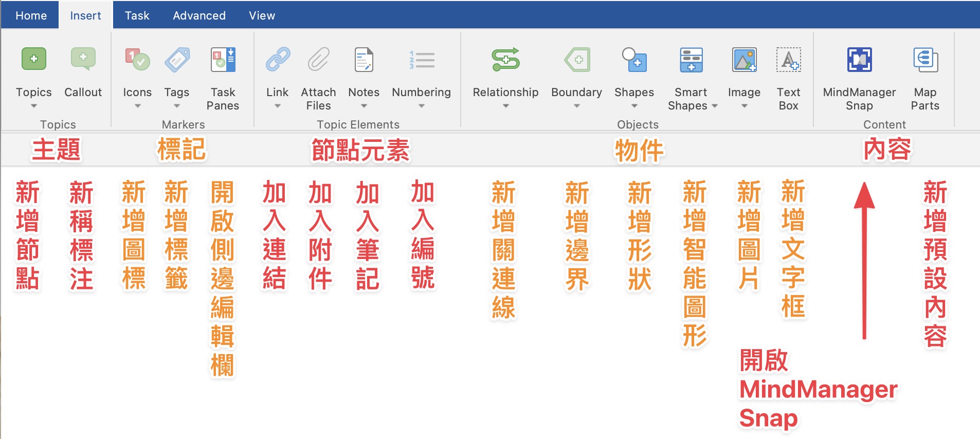Click the Smart Shapes icon
Screen dimensions: 980x439
[x=691, y=60]
